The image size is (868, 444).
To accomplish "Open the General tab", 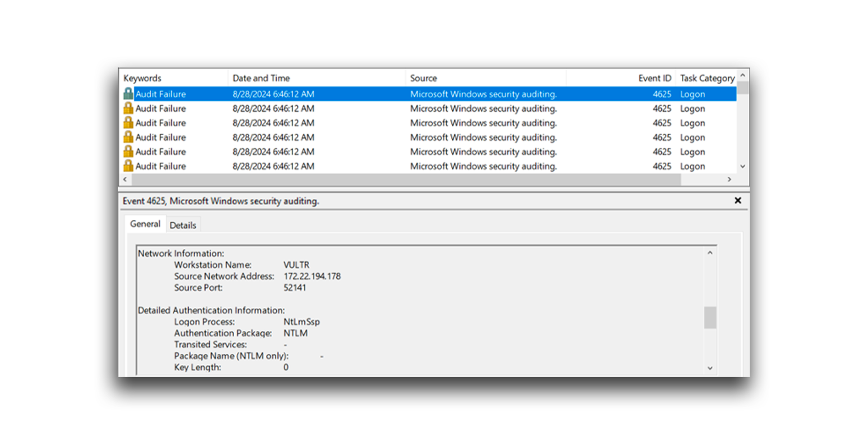I will click(x=145, y=223).
